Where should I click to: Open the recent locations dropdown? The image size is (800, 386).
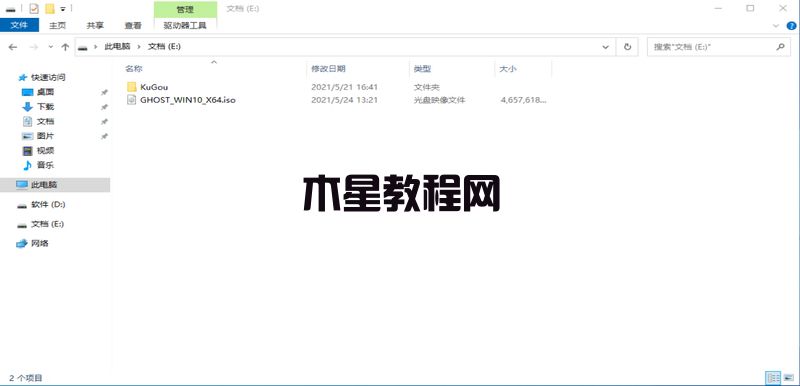(x=51, y=47)
